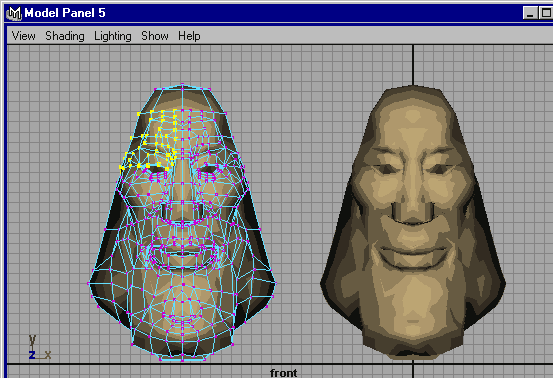Open the Shading menu
The image size is (553, 378).
[x=65, y=36]
